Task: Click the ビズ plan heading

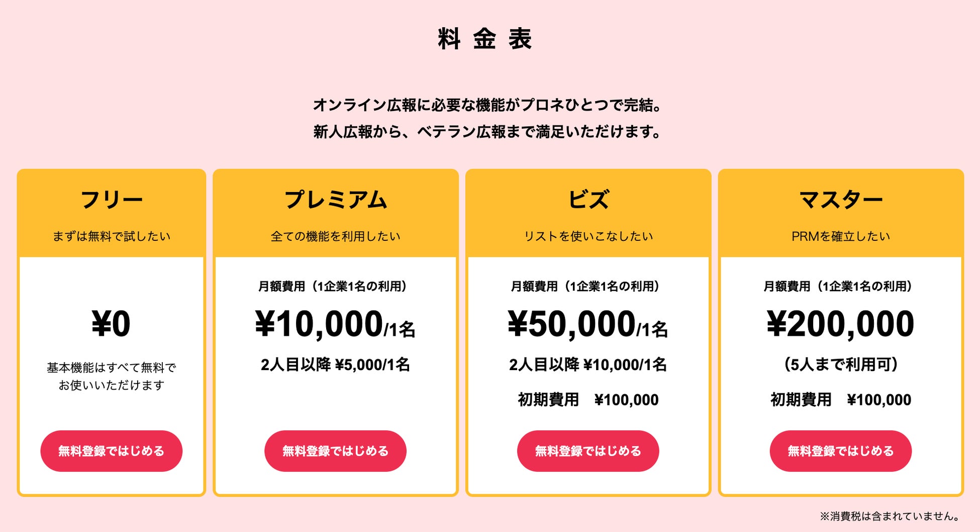Action: [587, 200]
